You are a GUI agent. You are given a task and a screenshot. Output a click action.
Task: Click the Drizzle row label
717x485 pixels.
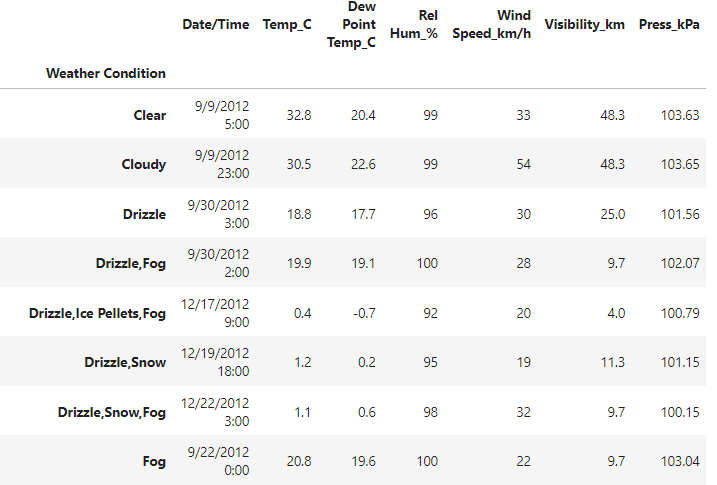pyautogui.click(x=143, y=213)
